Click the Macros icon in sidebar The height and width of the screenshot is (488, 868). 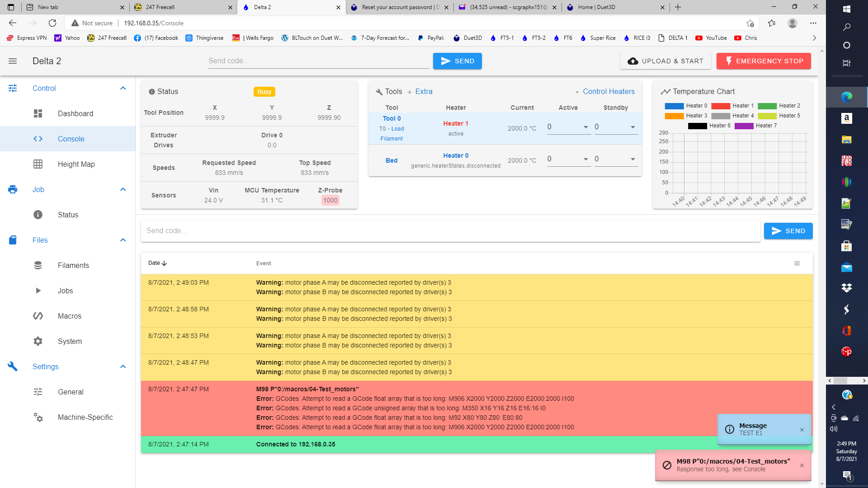tap(38, 316)
